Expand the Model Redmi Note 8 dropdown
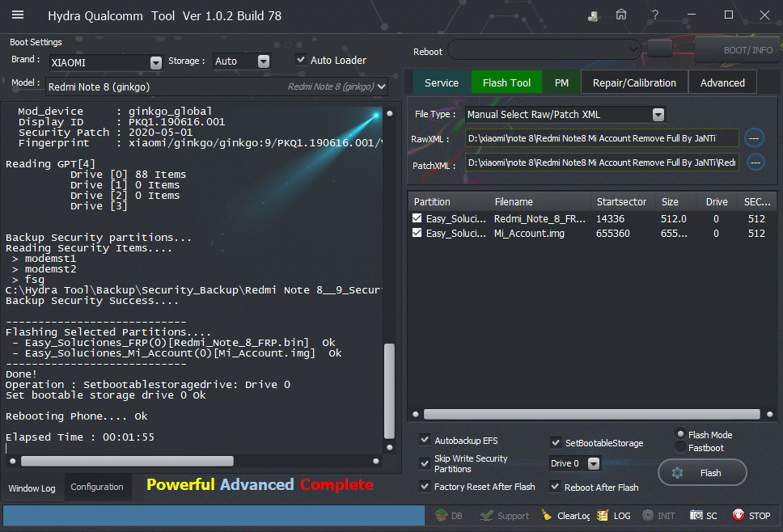 [x=382, y=87]
